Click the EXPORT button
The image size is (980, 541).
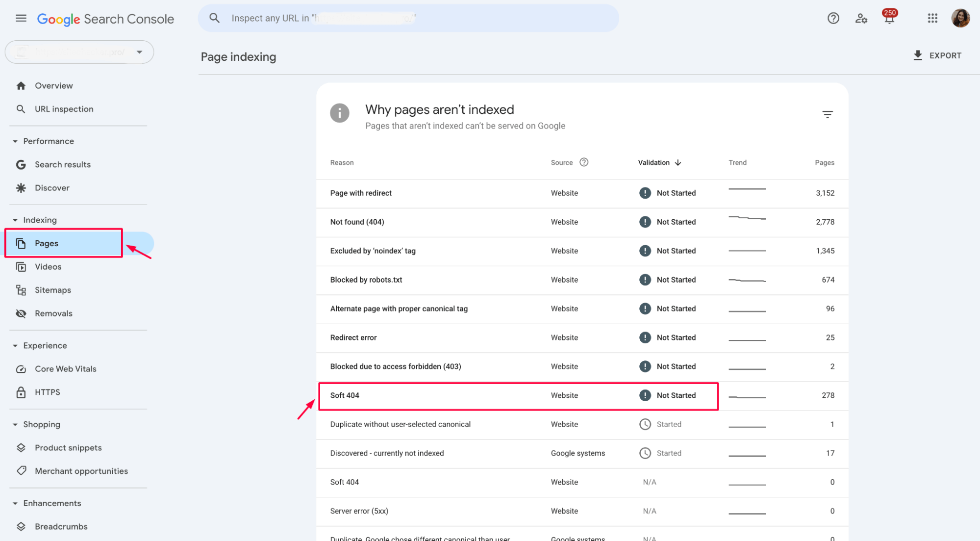[x=937, y=55]
